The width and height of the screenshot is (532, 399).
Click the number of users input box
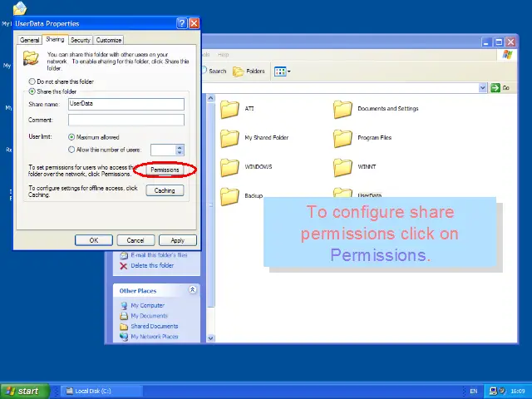[163, 150]
